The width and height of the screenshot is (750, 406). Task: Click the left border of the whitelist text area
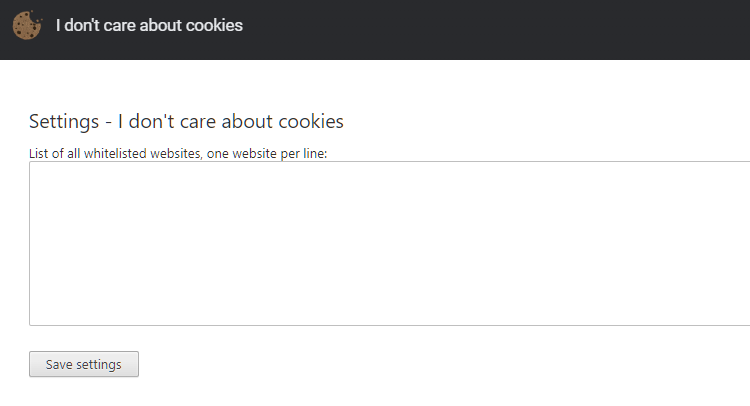(30, 243)
